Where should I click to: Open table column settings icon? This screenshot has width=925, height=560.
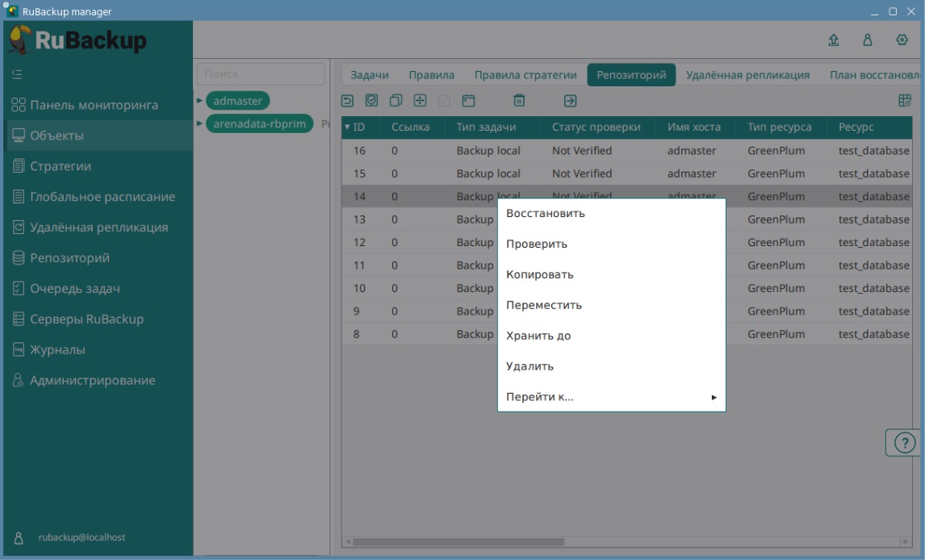(x=904, y=101)
